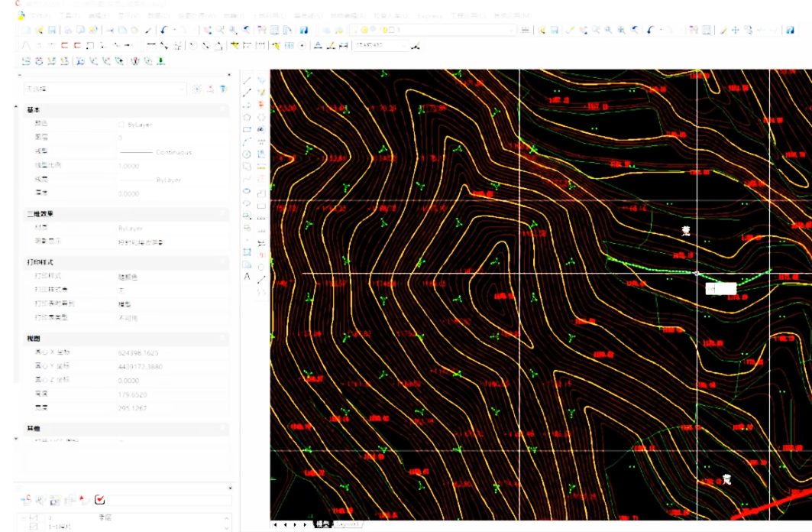
Task: Open the layer dropdown in the top toolbar
Action: [x=511, y=30]
